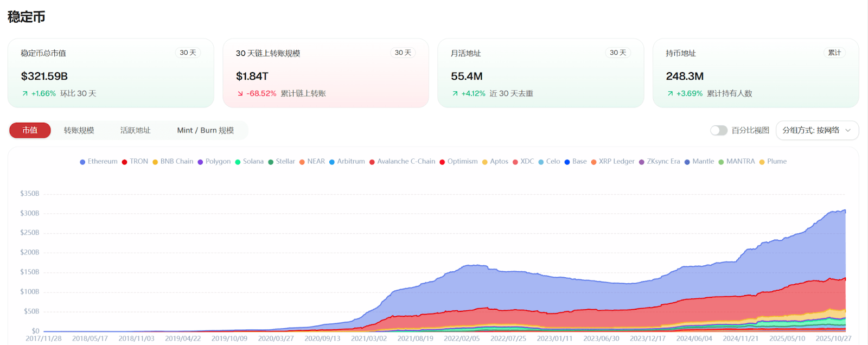Toggle Arbitrum series visibility in legend
868x345 pixels.
coord(347,162)
